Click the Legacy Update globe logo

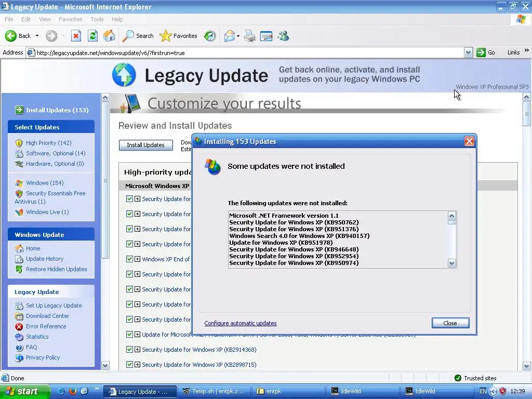[x=124, y=75]
